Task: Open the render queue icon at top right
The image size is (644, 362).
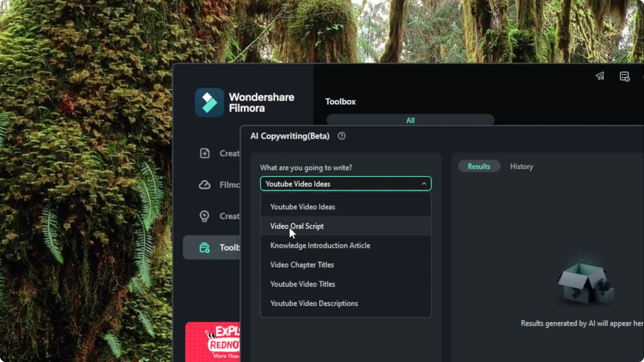Action: 624,76
